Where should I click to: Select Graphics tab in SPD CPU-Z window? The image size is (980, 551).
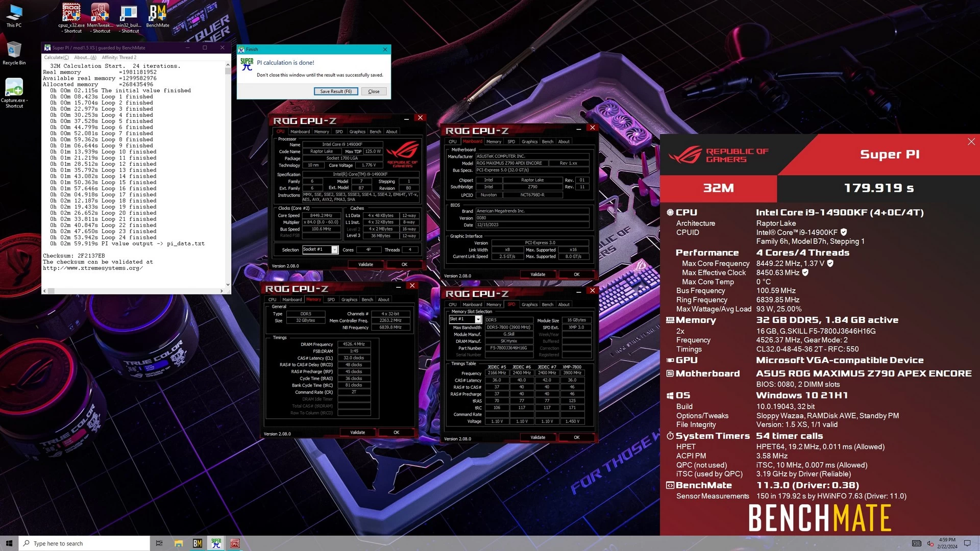[529, 305]
